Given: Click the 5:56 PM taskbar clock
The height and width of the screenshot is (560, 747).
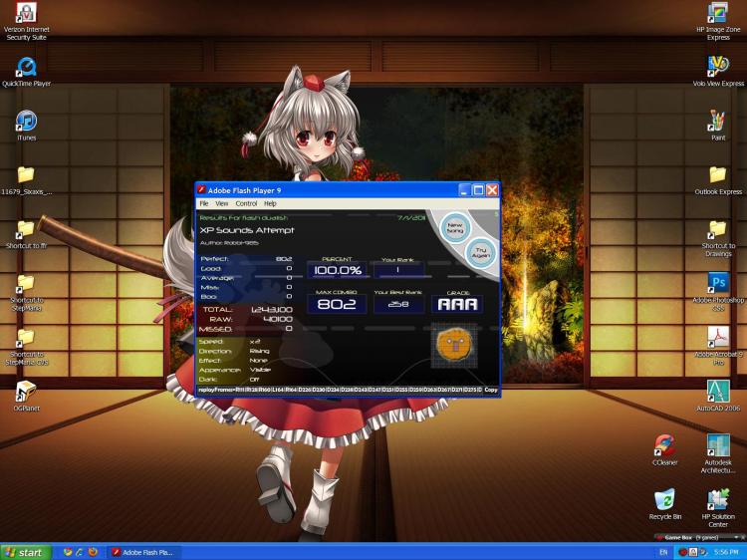Looking at the screenshot, I should point(726,552).
